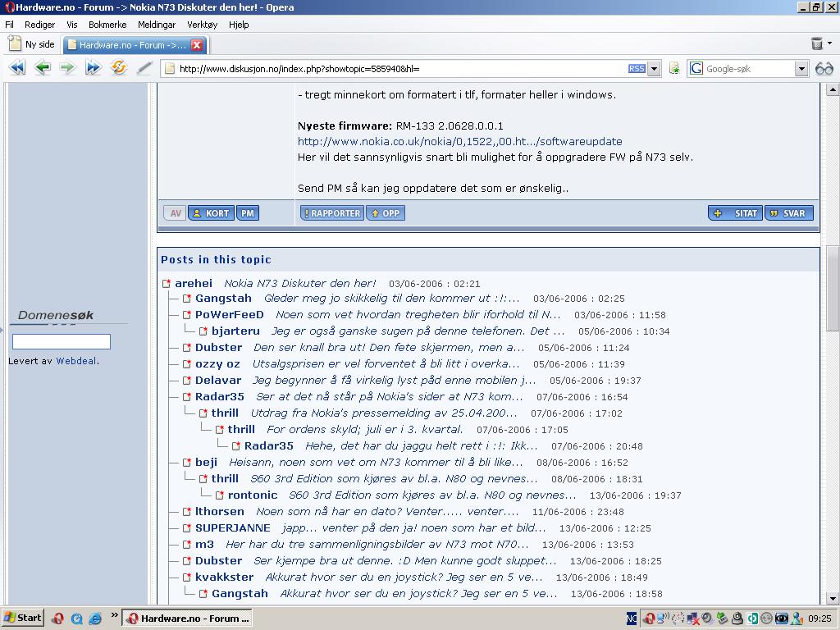Open the Rediger menu

point(39,25)
